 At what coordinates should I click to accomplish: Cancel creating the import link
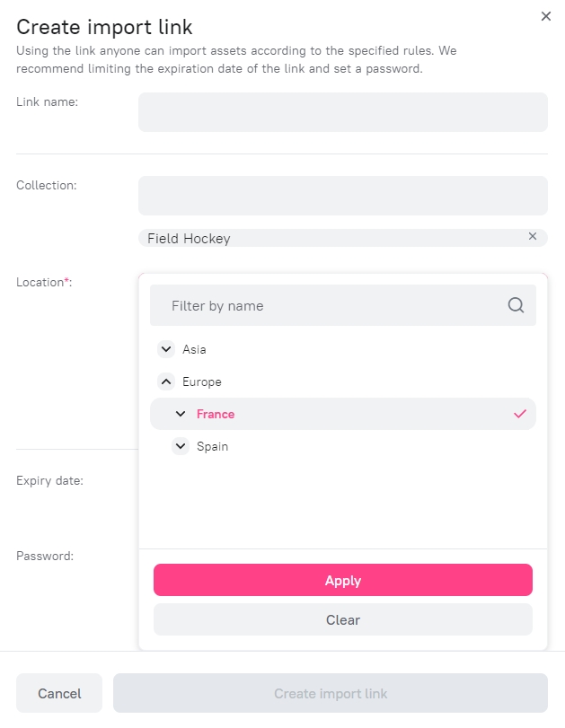point(59,693)
